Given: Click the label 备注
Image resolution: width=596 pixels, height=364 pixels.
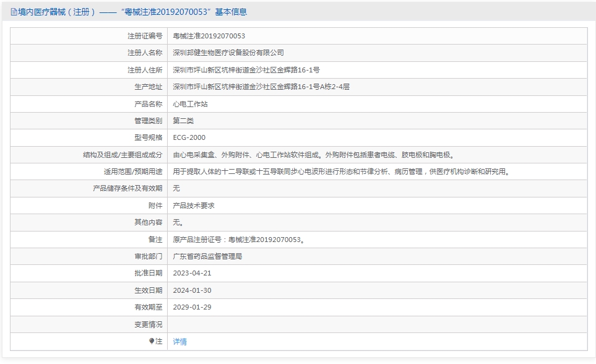Looking at the screenshot, I should point(155,240).
